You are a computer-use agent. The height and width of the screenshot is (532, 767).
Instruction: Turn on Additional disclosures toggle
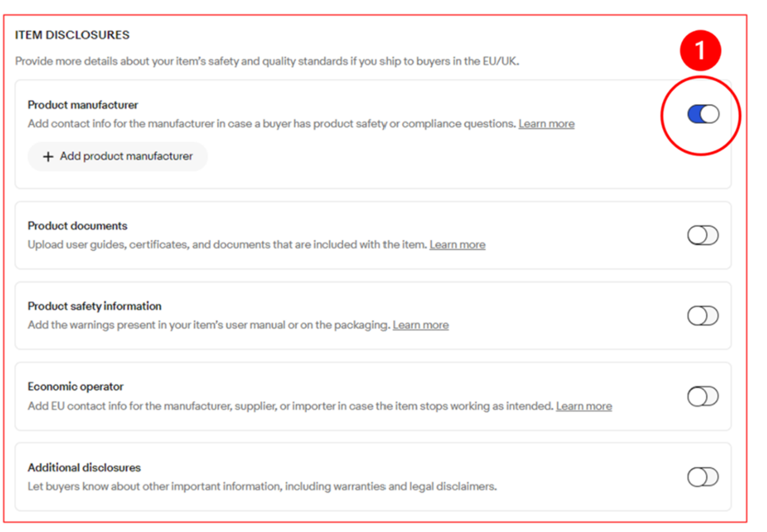703,477
